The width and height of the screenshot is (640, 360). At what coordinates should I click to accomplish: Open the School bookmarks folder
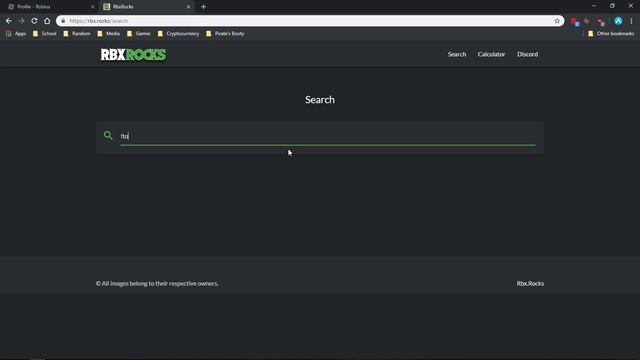[44, 33]
